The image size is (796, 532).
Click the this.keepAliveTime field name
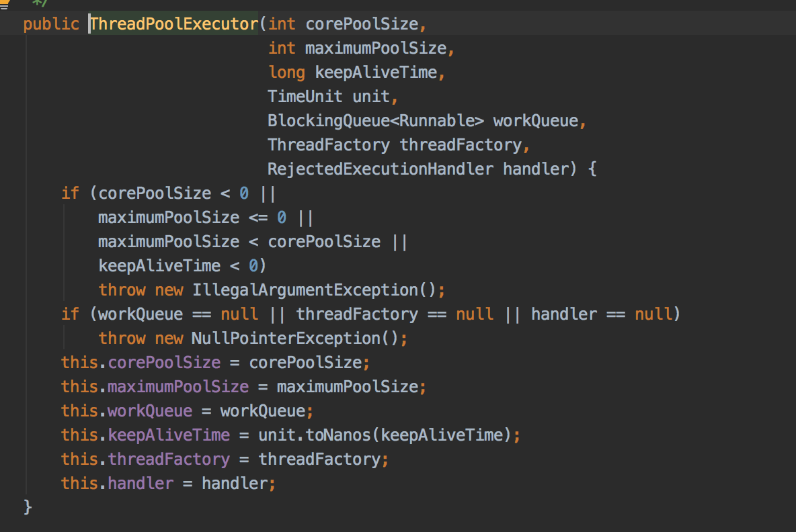pyautogui.click(x=169, y=435)
